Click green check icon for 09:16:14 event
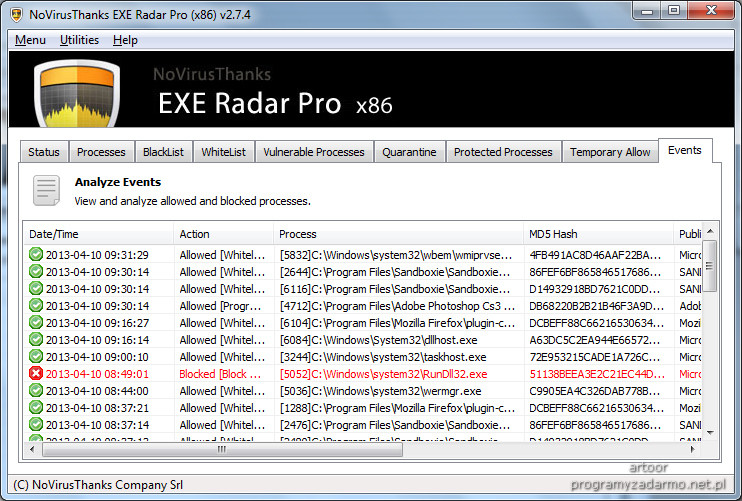 [x=36, y=340]
